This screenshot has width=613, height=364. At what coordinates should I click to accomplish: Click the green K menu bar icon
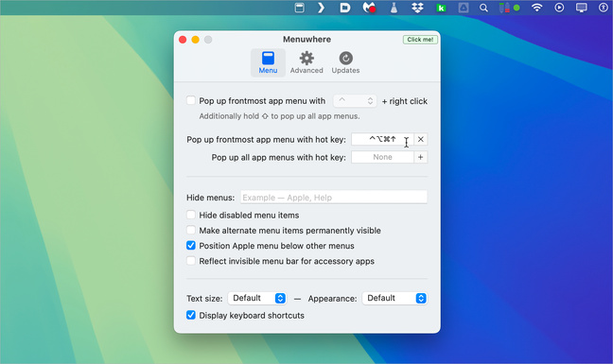tap(441, 8)
